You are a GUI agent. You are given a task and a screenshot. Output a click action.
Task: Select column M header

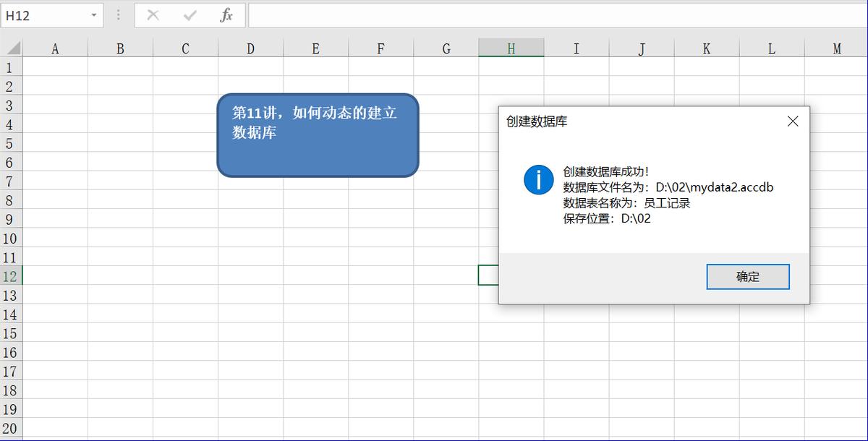[x=836, y=48]
